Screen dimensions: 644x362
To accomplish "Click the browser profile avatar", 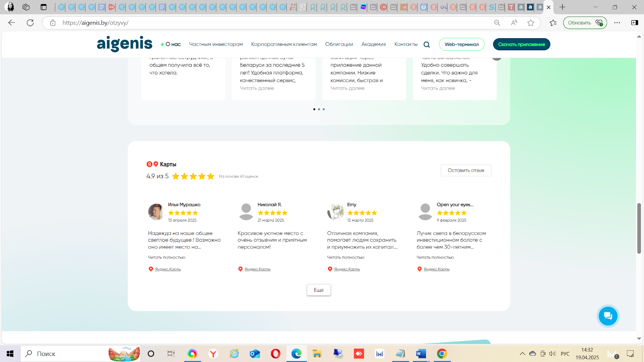I will point(9,7).
